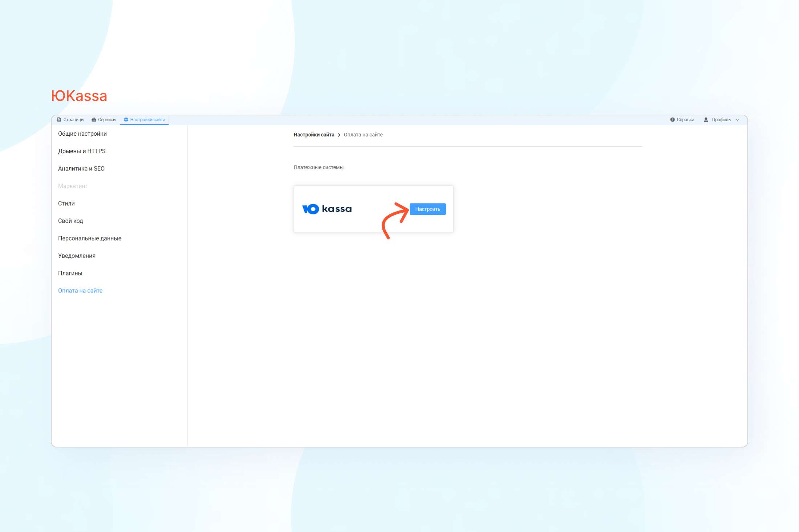Select Общие настройки in sidebar

82,134
